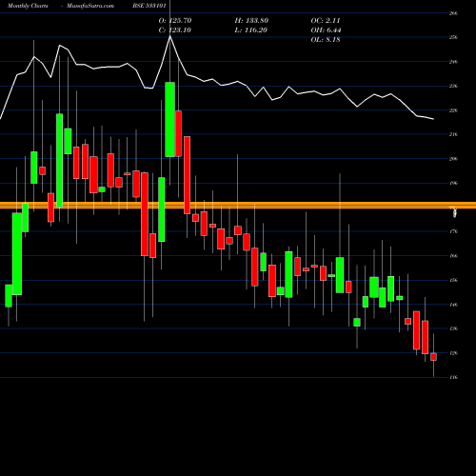Select the low value 'L: 116.20'
This screenshot has height=476, width=476.
click(251, 30)
